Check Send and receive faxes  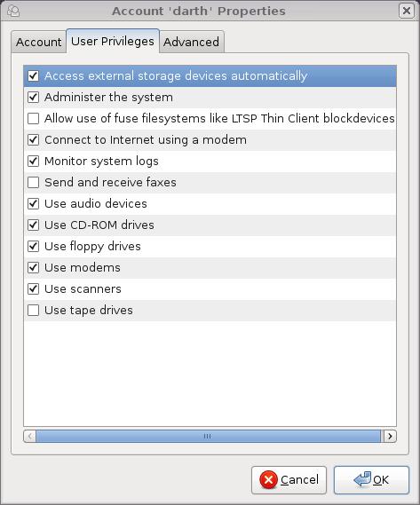[33, 182]
